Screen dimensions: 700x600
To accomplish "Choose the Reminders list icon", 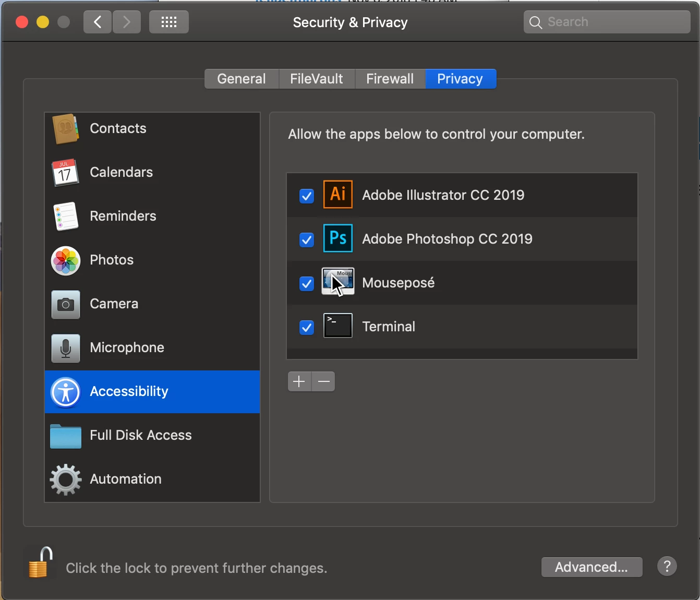I will click(65, 217).
